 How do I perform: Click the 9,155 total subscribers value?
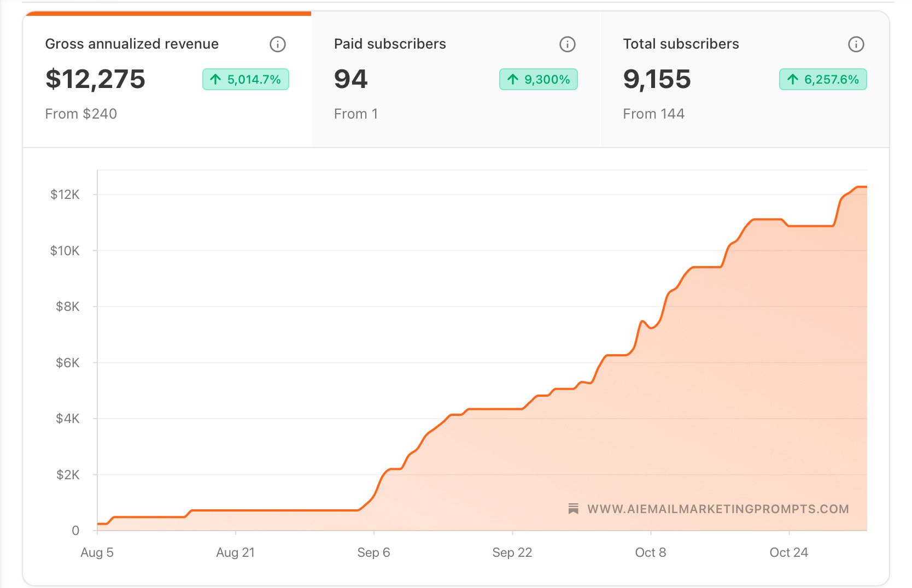tap(657, 79)
